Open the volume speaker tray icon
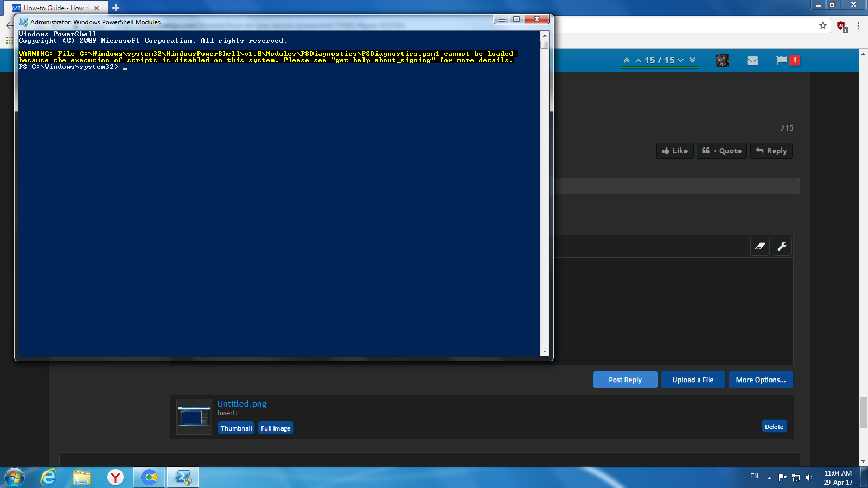 click(x=809, y=478)
